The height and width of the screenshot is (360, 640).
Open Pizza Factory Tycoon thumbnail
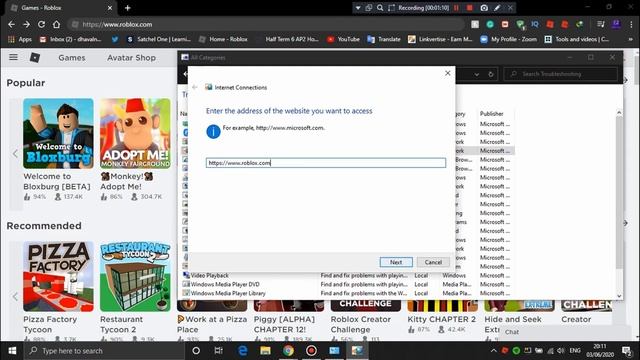coord(58,276)
